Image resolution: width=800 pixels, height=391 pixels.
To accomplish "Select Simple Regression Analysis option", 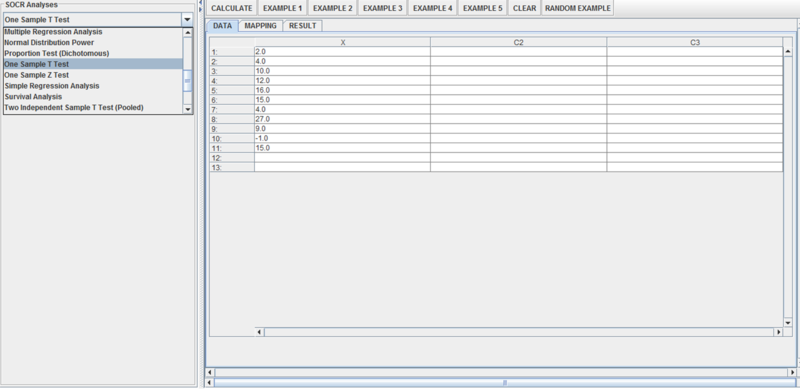I will click(x=93, y=86).
